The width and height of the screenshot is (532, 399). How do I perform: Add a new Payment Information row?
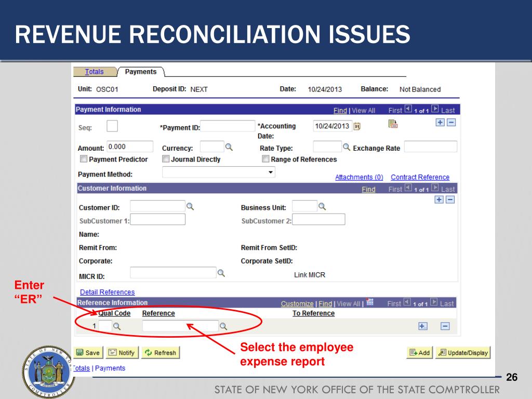click(x=440, y=123)
